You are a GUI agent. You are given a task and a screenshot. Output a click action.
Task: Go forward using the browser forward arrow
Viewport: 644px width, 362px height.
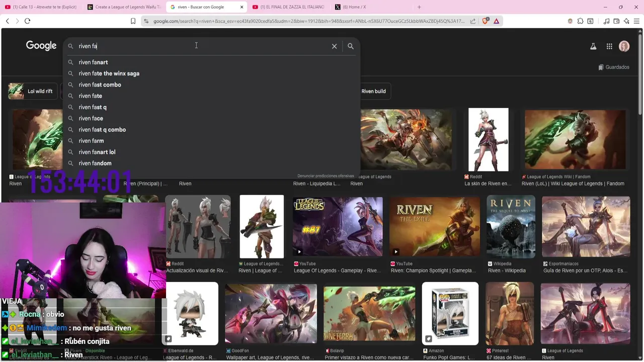(17, 21)
